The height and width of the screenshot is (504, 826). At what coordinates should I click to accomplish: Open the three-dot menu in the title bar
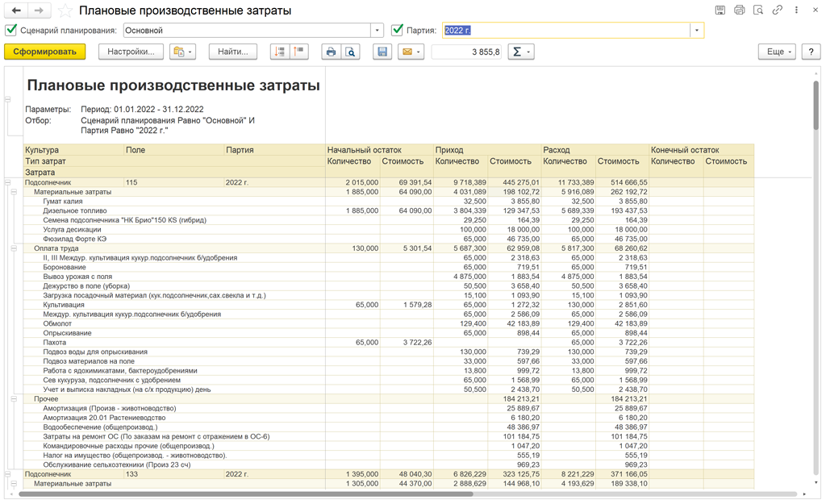click(x=797, y=10)
